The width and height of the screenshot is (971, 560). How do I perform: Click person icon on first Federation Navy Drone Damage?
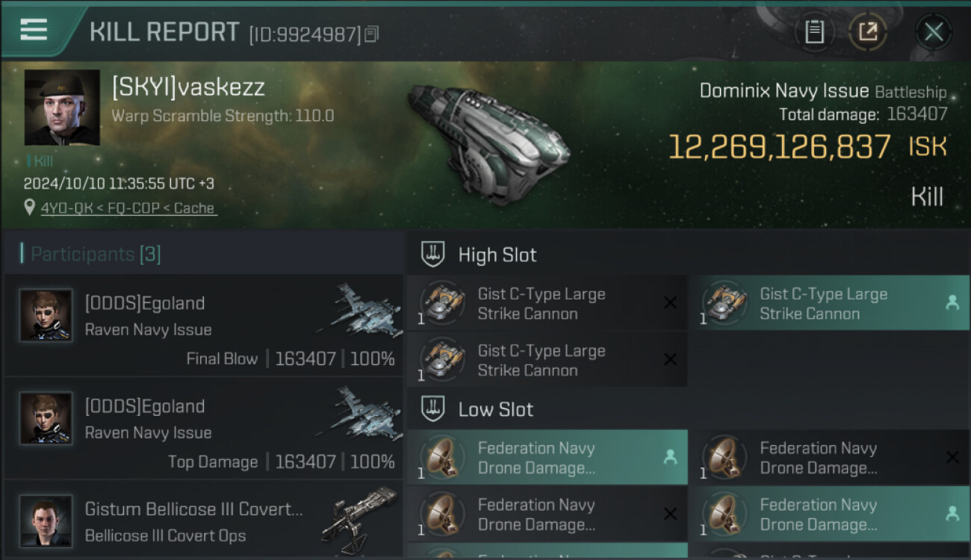[670, 458]
